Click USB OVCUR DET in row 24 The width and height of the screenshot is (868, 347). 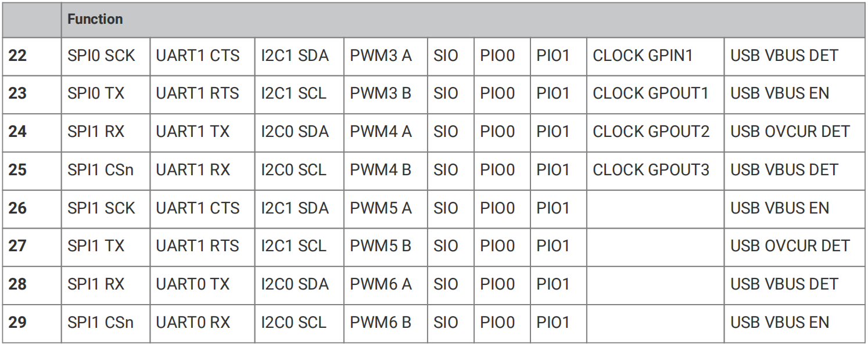tap(795, 132)
